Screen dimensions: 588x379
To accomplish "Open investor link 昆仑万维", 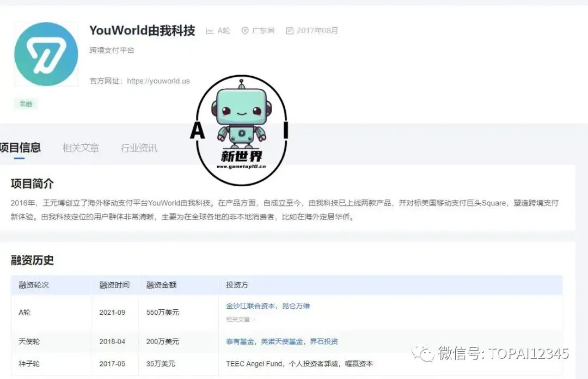I will click(x=296, y=306).
